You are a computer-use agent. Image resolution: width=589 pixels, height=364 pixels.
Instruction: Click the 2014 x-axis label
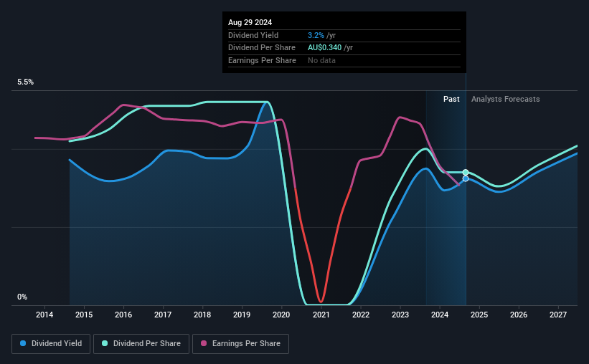pos(44,315)
